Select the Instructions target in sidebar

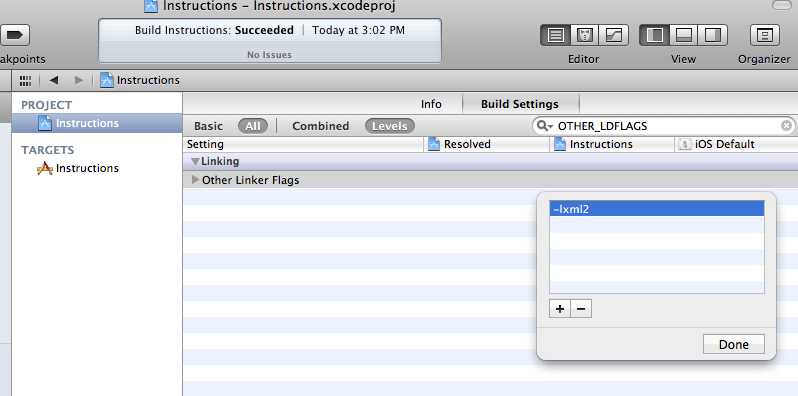point(78,168)
